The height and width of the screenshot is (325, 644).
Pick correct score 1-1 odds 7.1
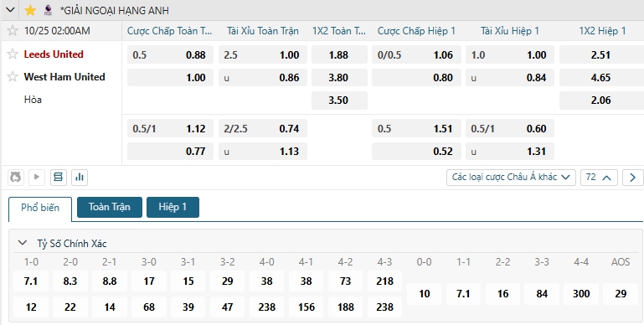[463, 294]
